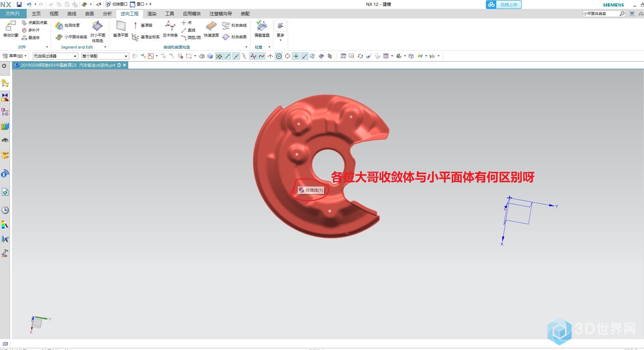The image size is (644, 350).
Task: Open the History clock sidebar icon
Action: point(5,210)
